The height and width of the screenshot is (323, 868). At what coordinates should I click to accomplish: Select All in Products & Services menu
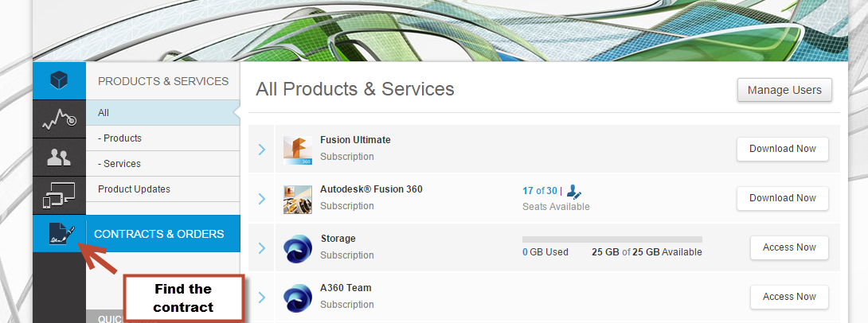pyautogui.click(x=162, y=113)
